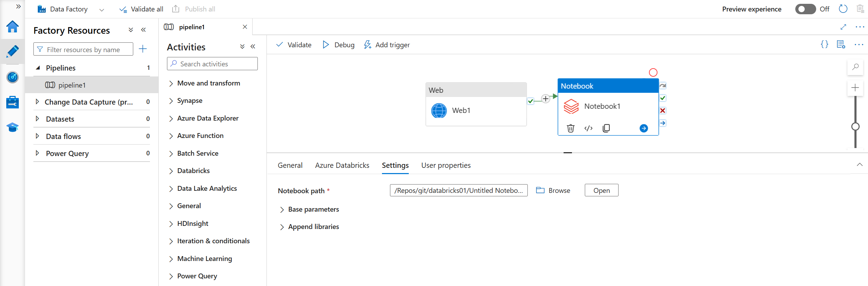
Task: Click Validate all in top bar
Action: coord(141,9)
